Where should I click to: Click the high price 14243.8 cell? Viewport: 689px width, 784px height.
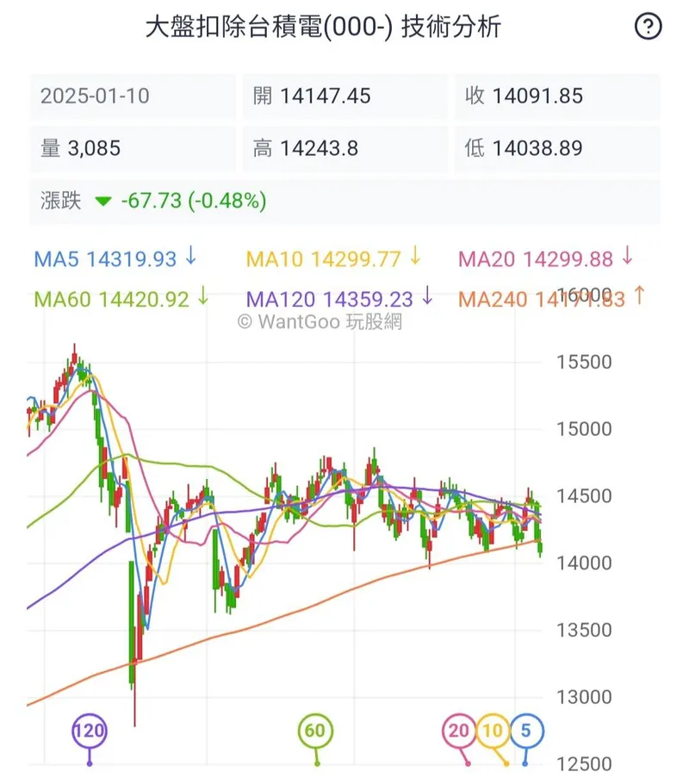tap(344, 148)
